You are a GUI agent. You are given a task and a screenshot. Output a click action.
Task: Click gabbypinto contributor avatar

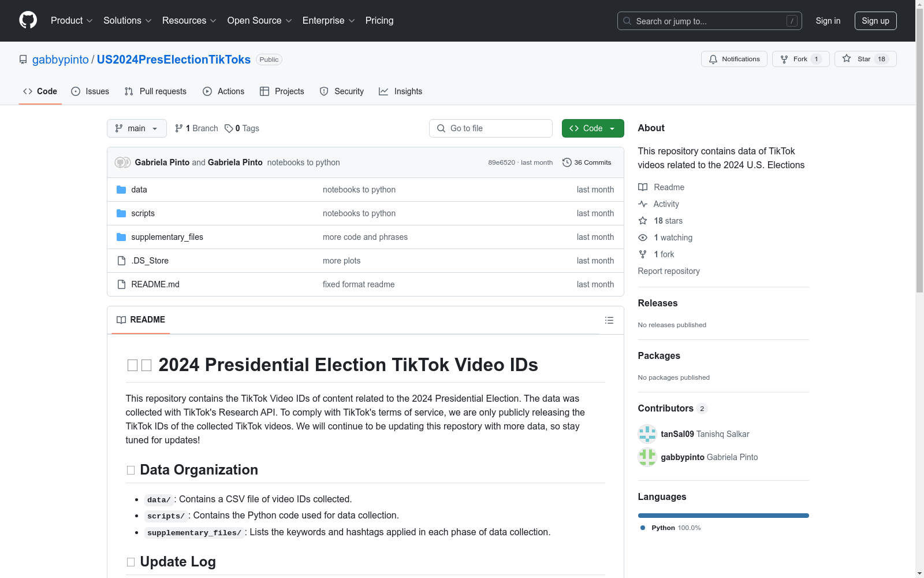[647, 457]
